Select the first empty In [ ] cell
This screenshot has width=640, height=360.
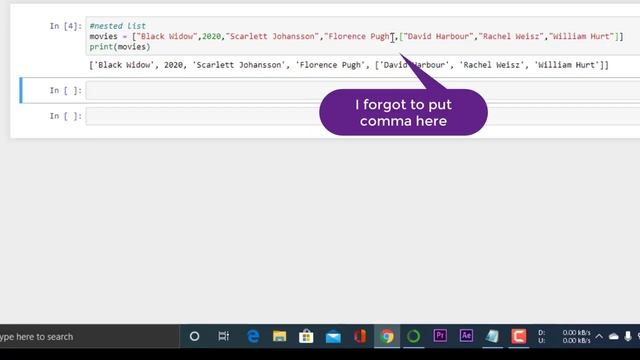pos(362,90)
